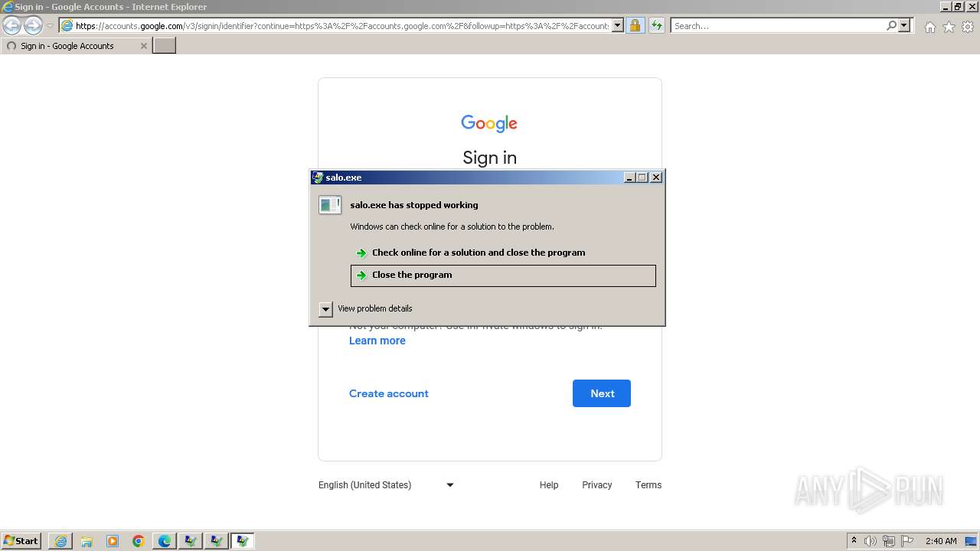Click the network tray icon

click(x=889, y=541)
